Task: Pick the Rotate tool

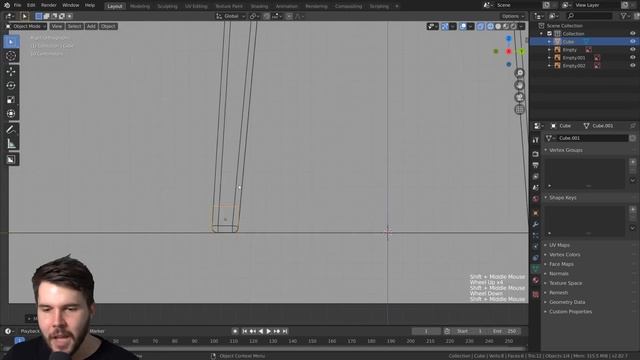Action: point(11,85)
